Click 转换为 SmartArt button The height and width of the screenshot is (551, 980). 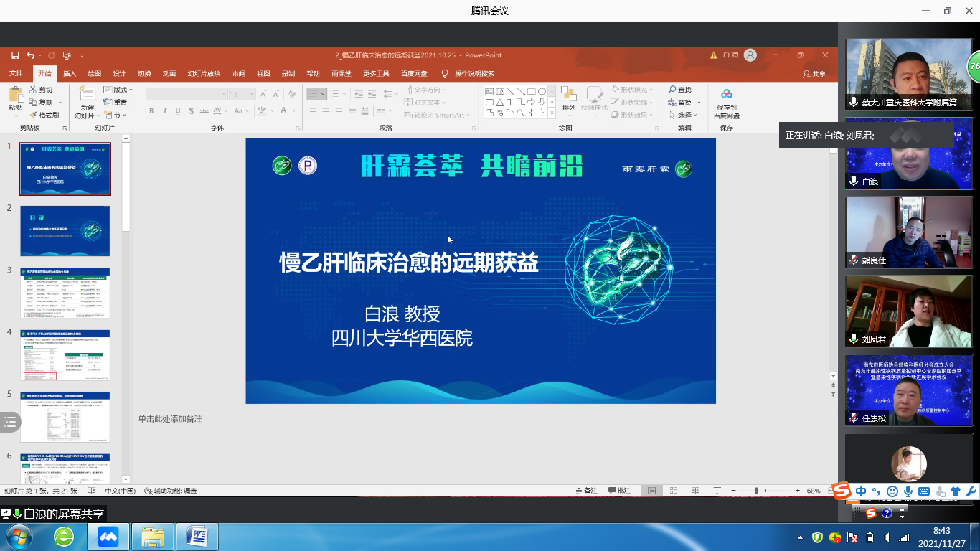tap(437, 115)
